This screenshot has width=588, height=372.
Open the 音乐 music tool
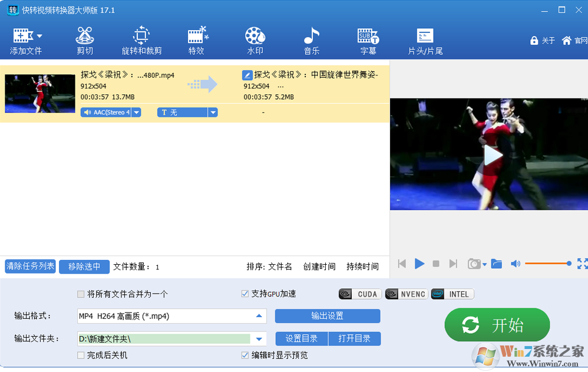(311, 41)
